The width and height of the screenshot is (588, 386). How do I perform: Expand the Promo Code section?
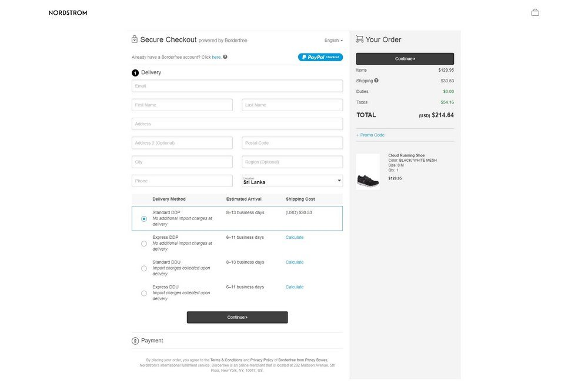pyautogui.click(x=370, y=135)
